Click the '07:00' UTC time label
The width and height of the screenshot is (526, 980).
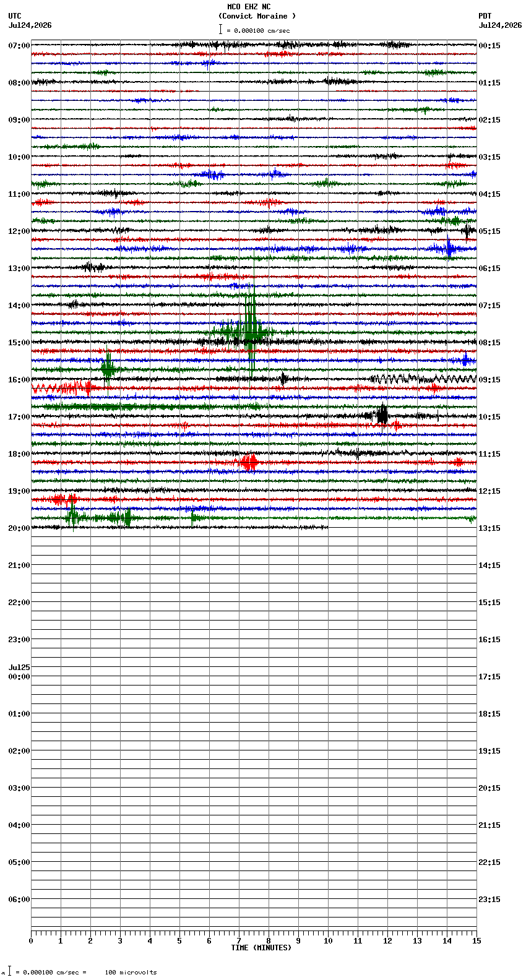click(x=19, y=46)
